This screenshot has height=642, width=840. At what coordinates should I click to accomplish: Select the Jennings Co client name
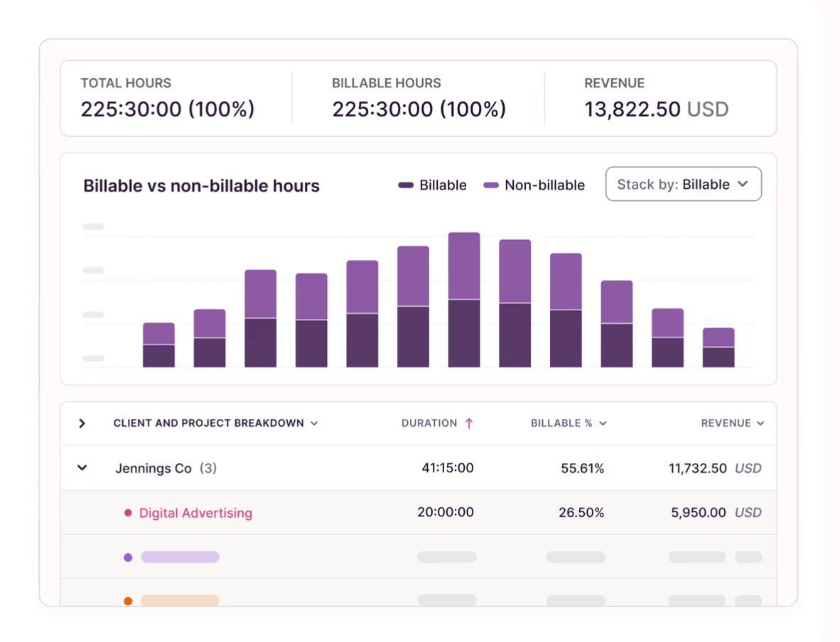[154, 469]
